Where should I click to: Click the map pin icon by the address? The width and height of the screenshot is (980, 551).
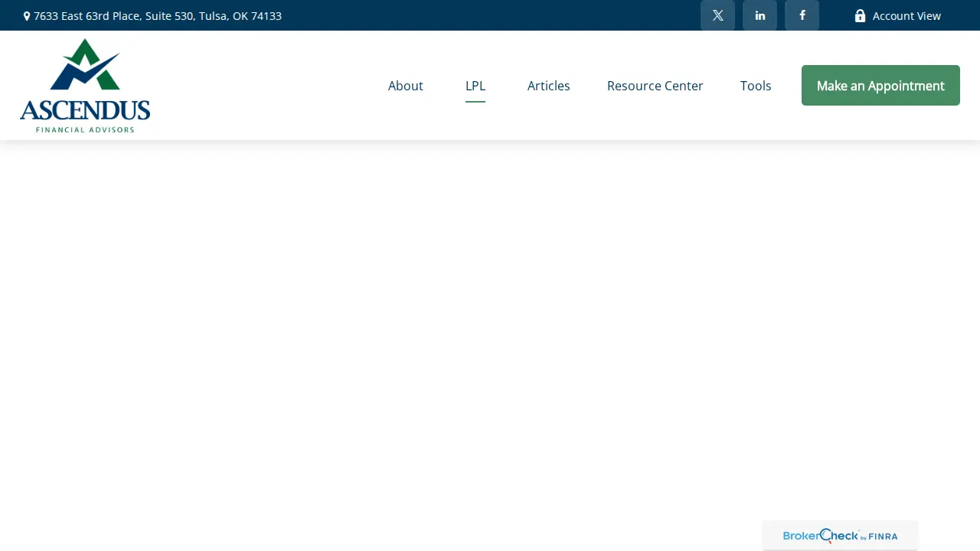(x=27, y=16)
